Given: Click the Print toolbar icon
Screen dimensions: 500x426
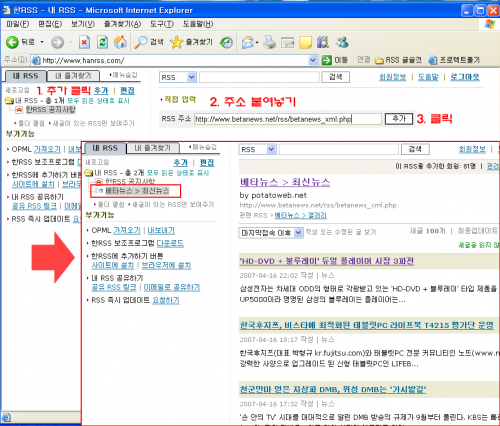Looking at the screenshot, I should tap(270, 42).
